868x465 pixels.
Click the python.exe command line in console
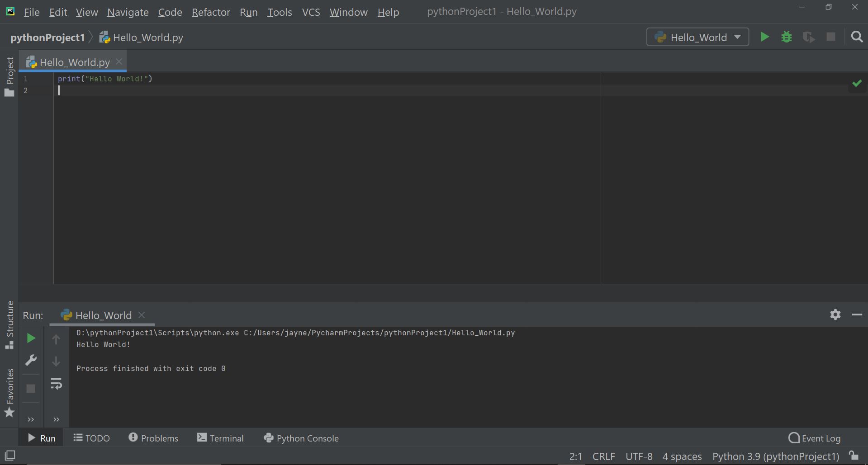point(295,333)
